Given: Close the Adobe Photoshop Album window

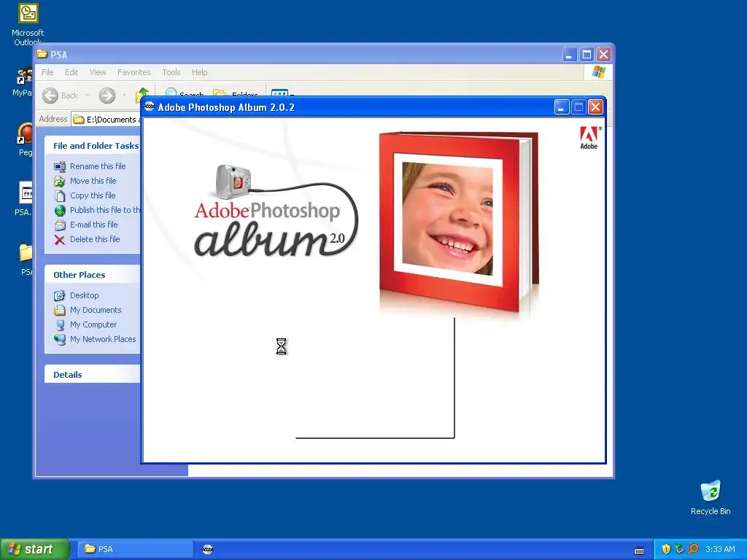Looking at the screenshot, I should pos(595,107).
